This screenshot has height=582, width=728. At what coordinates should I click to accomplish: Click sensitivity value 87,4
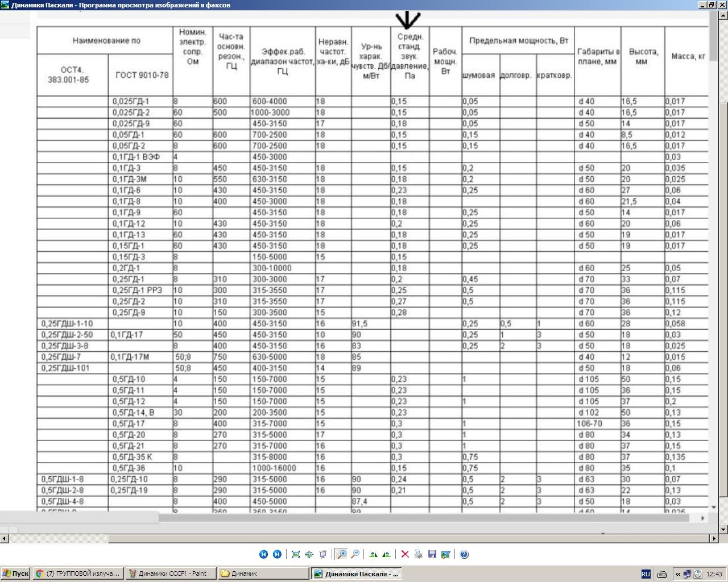click(x=359, y=501)
